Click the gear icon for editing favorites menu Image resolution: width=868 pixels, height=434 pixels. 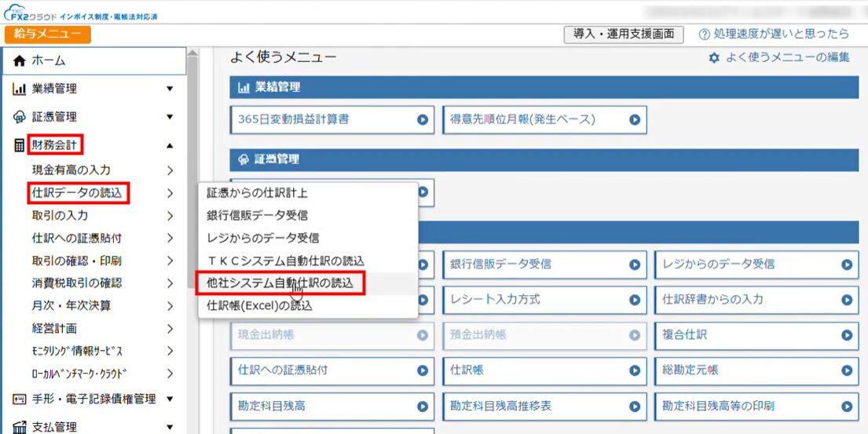point(714,57)
